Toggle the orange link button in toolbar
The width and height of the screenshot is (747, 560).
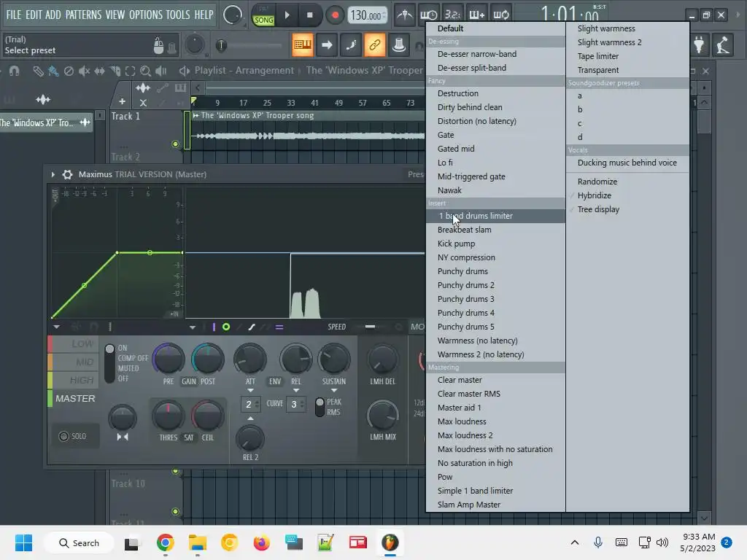[375, 45]
